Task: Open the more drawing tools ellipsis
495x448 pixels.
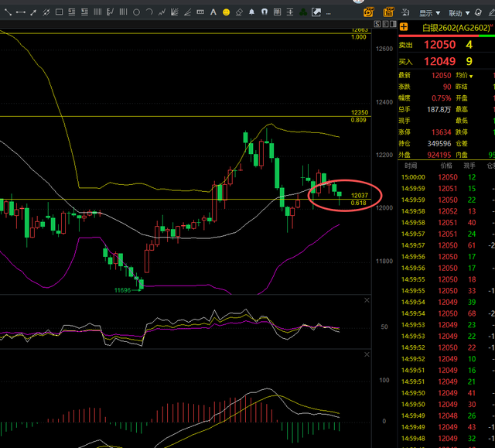Action: tap(329, 13)
